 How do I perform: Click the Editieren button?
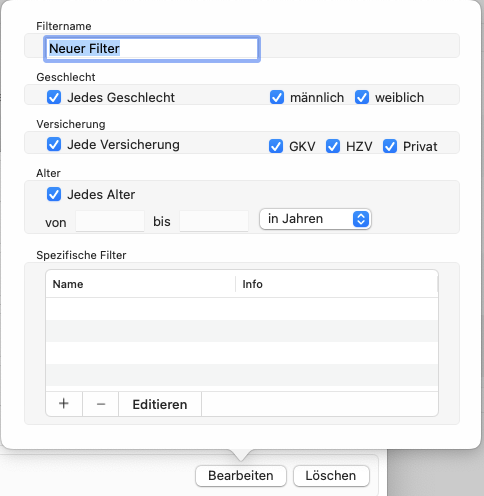(160, 404)
